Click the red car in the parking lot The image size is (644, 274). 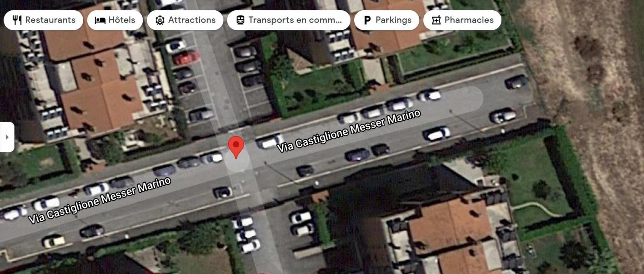[x=186, y=58]
